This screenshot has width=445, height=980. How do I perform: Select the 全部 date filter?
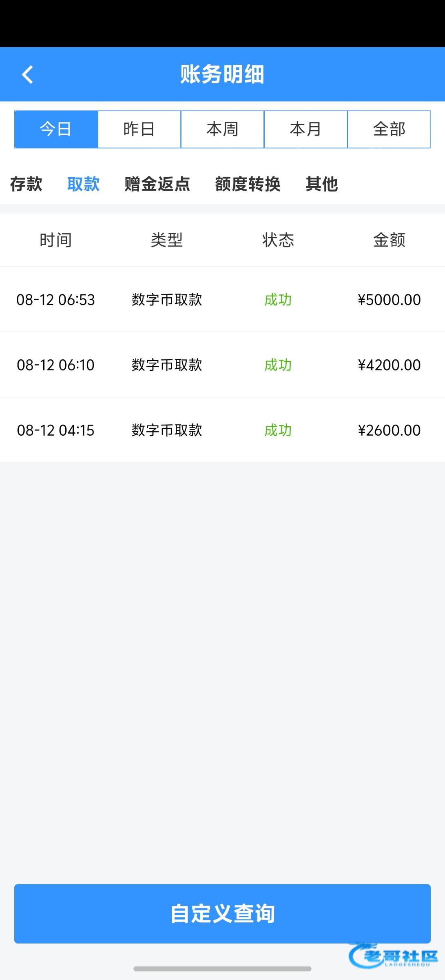[389, 129]
